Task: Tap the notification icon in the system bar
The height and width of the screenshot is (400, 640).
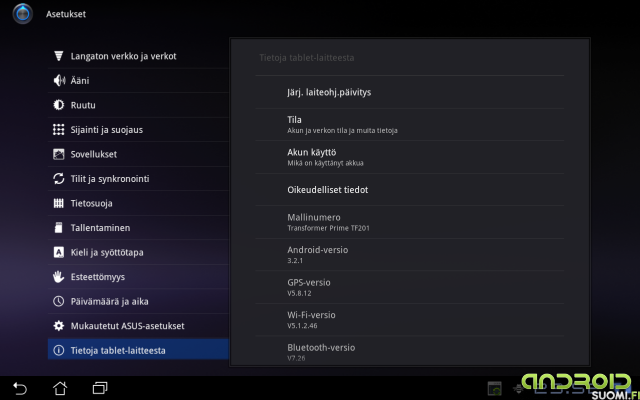Action: [x=494, y=389]
